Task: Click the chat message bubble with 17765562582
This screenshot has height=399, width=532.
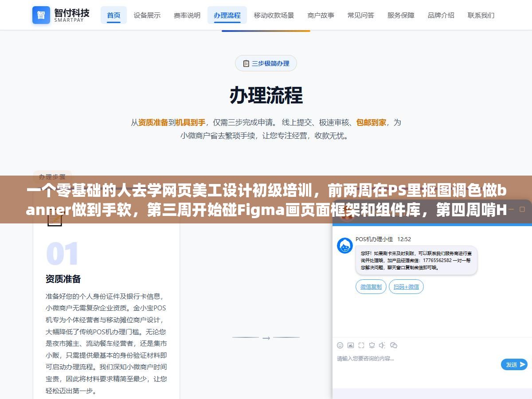Action: click(x=416, y=260)
